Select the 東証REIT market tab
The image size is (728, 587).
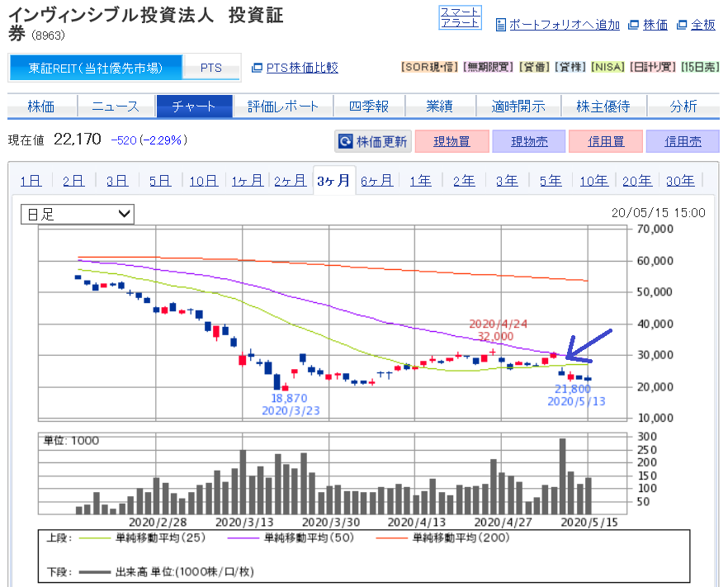tap(96, 68)
